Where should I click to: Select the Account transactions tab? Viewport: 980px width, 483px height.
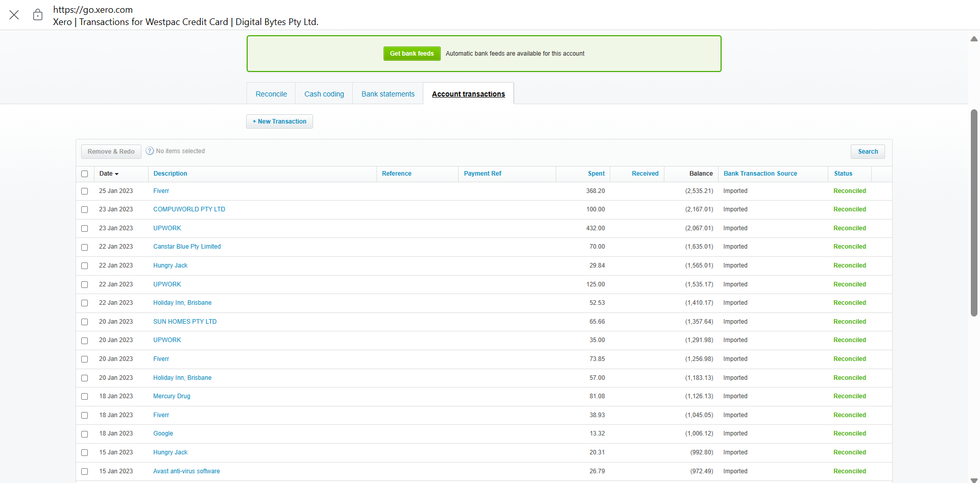tap(468, 94)
